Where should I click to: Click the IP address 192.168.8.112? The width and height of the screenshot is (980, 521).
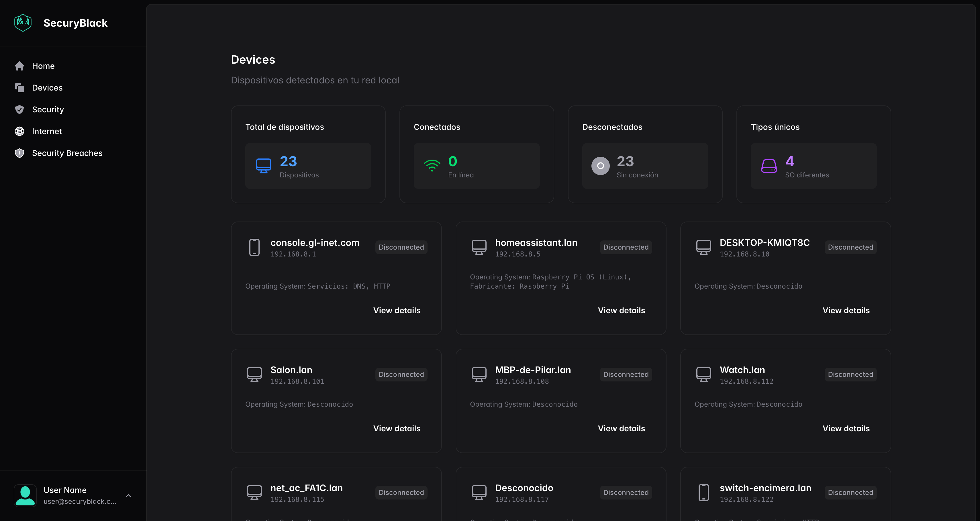(747, 381)
